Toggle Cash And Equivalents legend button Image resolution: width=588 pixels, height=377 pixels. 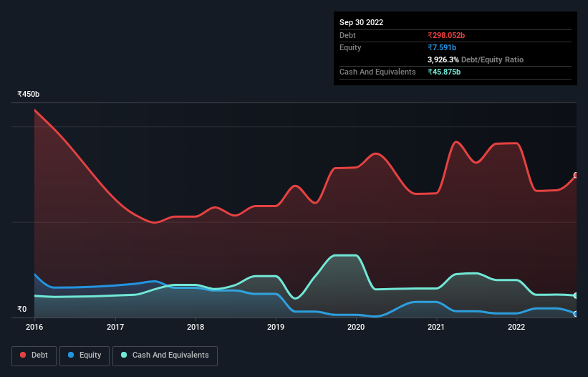(165, 355)
